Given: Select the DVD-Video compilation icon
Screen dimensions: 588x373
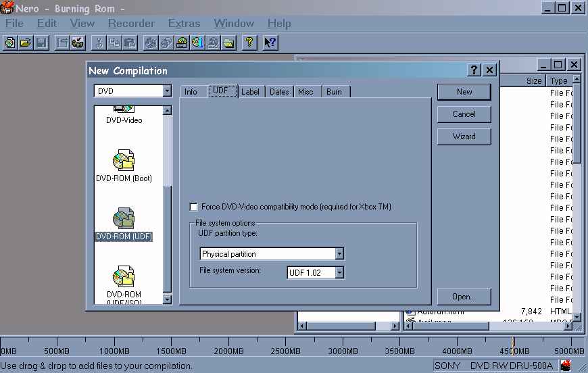Looking at the screenshot, I should click(124, 109).
